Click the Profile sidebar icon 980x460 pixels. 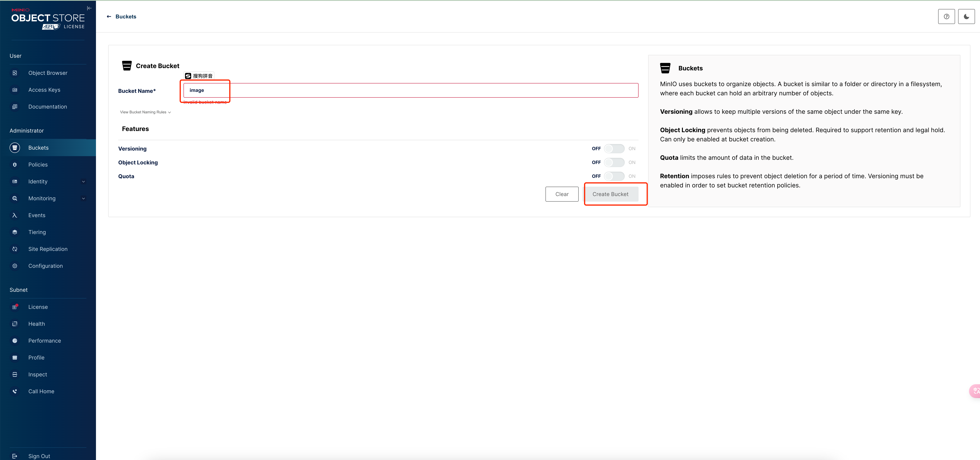[x=15, y=358]
